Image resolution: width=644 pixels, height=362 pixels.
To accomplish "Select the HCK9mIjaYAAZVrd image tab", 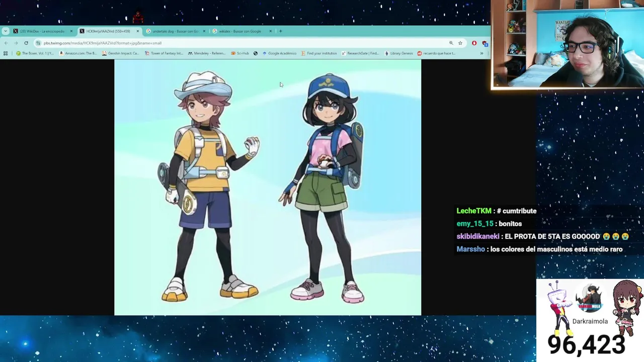I will [x=109, y=31].
